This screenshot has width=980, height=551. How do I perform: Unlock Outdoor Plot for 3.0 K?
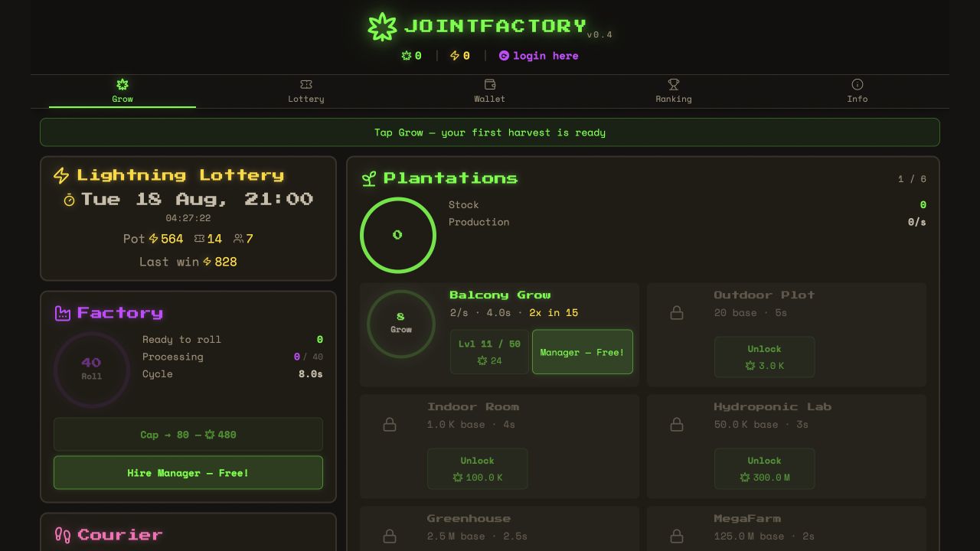(764, 357)
